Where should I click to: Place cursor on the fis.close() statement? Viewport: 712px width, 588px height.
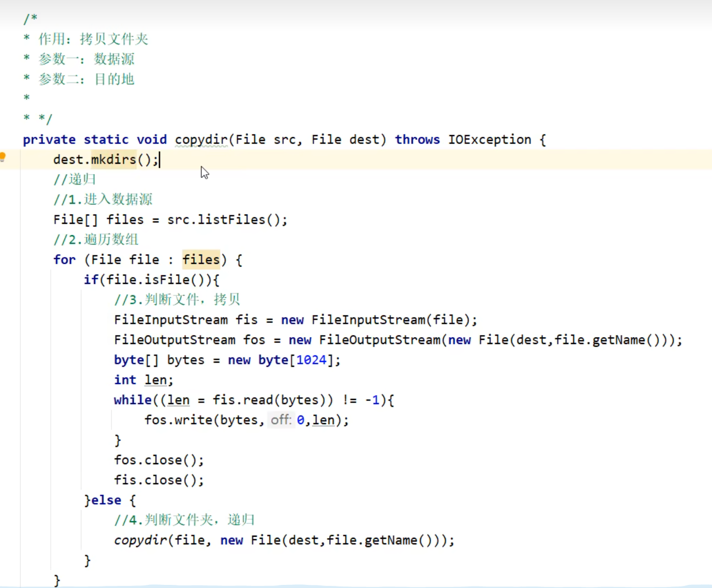pyautogui.click(x=159, y=480)
